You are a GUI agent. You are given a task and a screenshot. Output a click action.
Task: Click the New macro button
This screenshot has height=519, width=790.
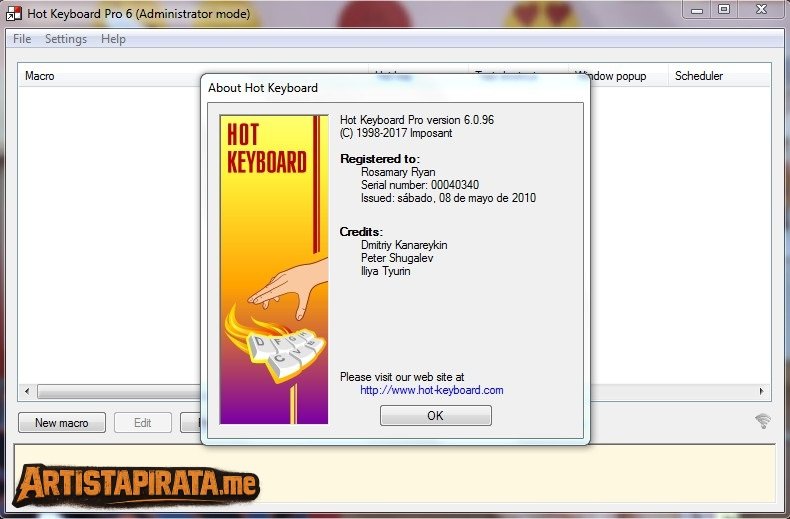point(62,423)
